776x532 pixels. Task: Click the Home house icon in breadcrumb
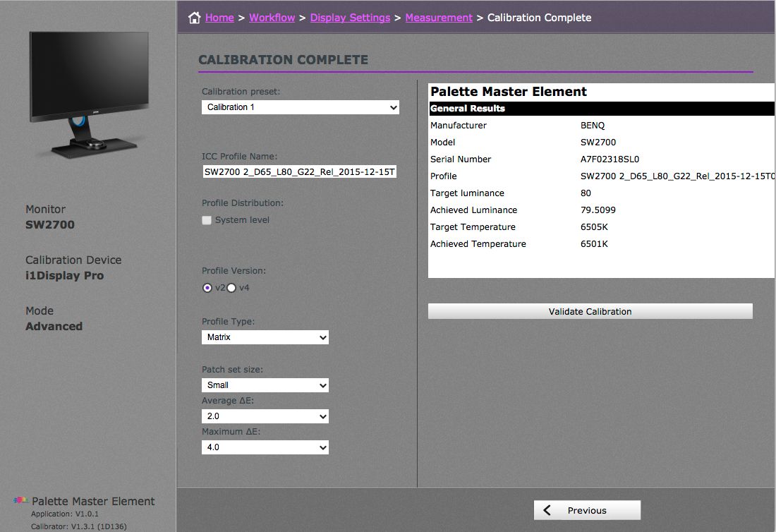pos(195,18)
